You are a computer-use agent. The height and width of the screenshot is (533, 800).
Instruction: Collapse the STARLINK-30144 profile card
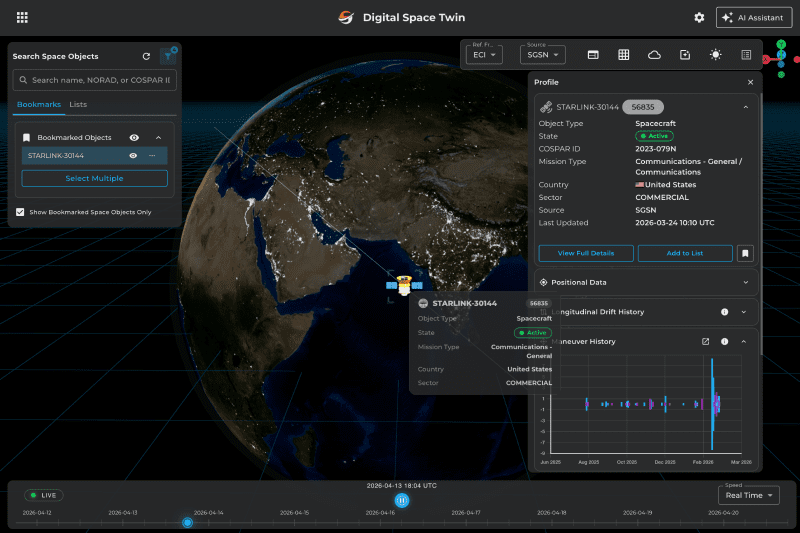[x=745, y=107]
